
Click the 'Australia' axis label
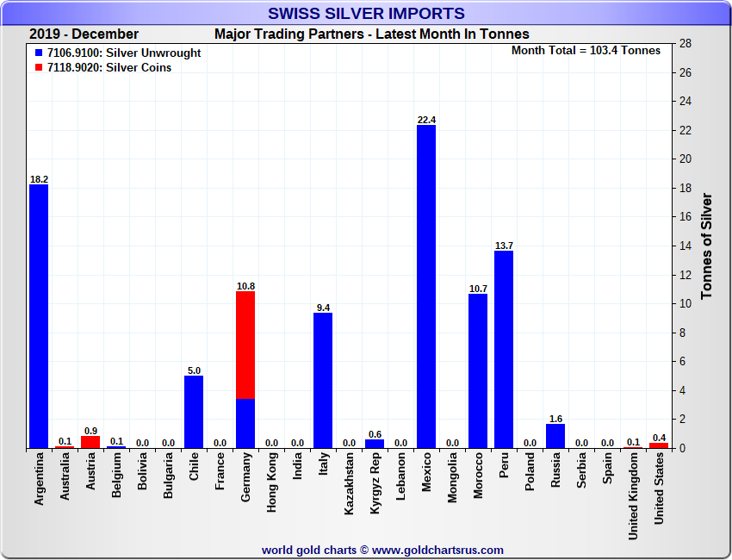click(x=65, y=477)
